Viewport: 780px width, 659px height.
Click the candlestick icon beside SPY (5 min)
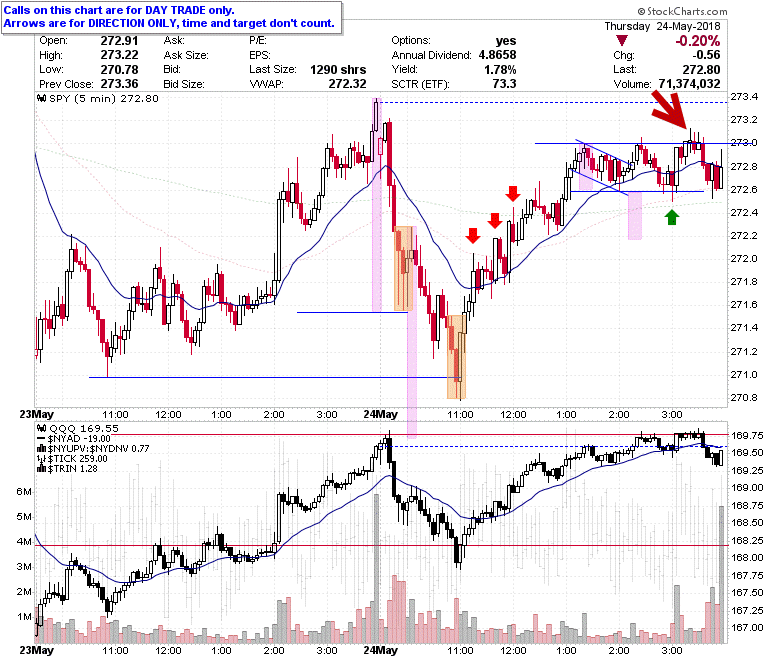42,98
